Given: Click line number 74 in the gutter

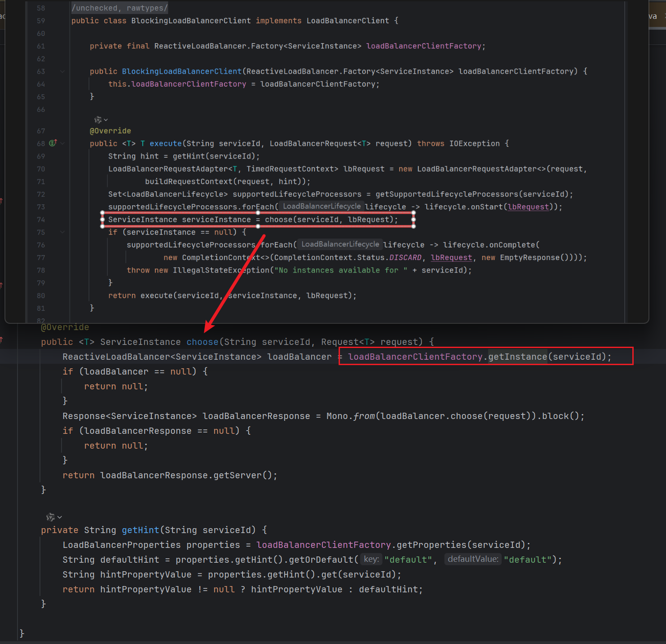Looking at the screenshot, I should click(x=41, y=220).
